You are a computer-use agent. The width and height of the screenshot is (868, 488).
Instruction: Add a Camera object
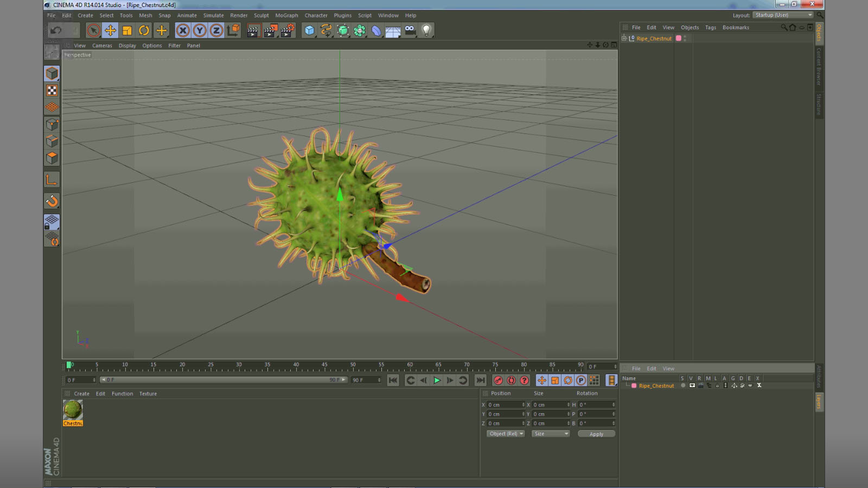(410, 30)
